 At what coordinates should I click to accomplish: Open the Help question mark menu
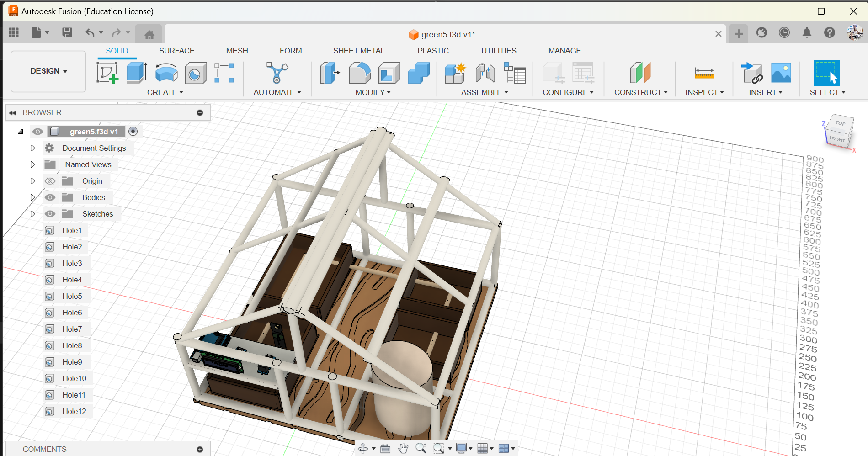pos(830,32)
